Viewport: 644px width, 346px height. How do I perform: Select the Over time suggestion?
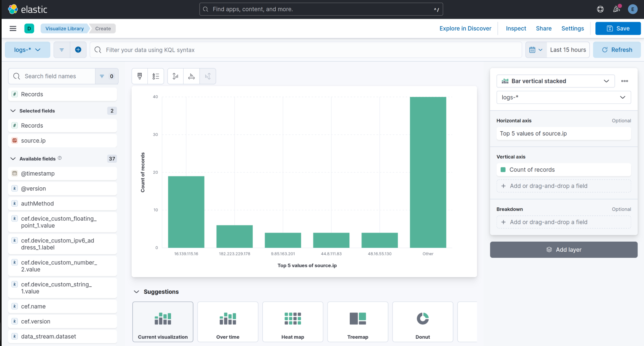tap(228, 322)
